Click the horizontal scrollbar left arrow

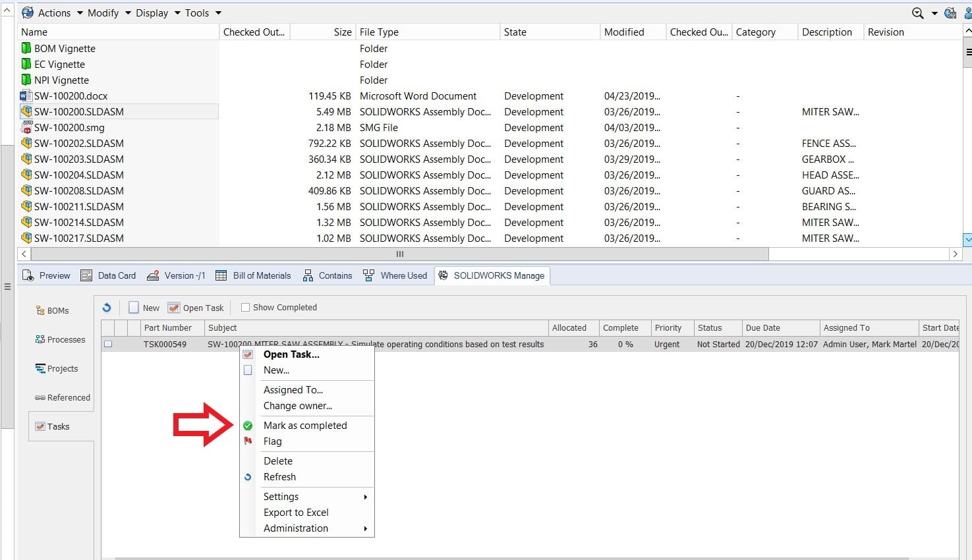[24, 254]
